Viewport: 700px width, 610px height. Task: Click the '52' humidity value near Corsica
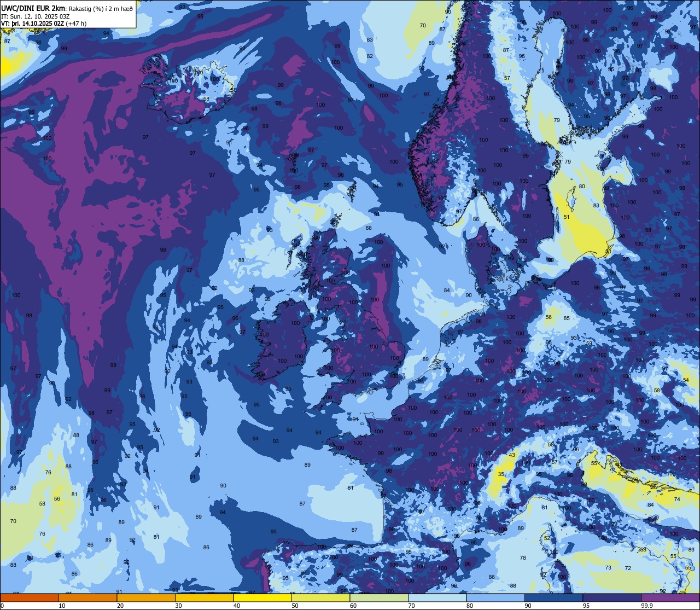[x=547, y=538]
